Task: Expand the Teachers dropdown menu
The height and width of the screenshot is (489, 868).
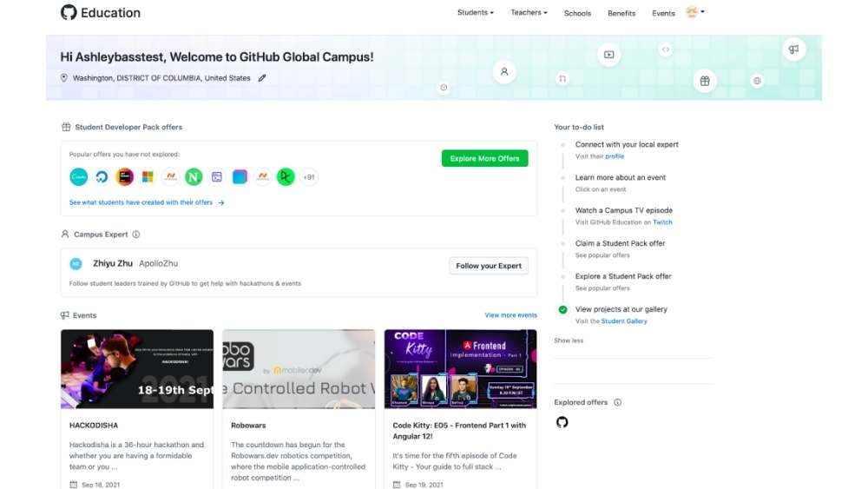Action: pyautogui.click(x=529, y=13)
